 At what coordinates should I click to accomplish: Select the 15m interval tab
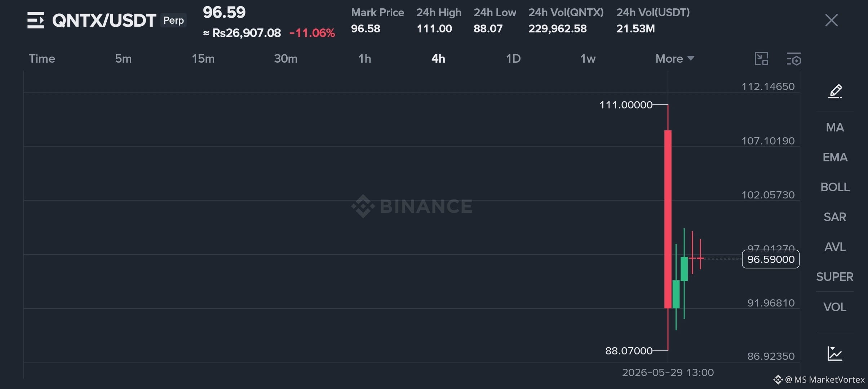pos(203,58)
